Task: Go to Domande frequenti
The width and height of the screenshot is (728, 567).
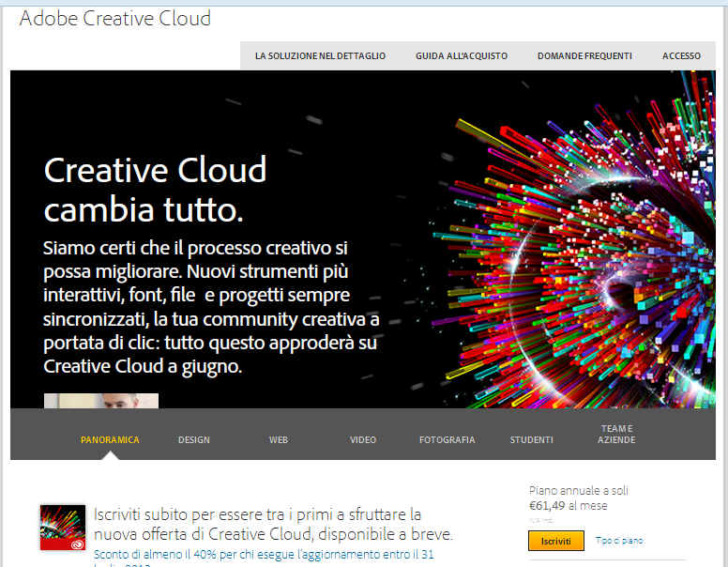Action: (584, 55)
